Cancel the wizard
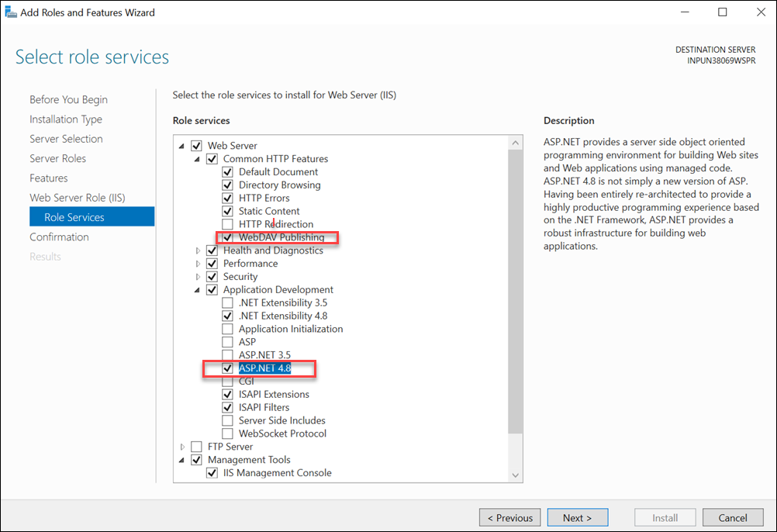Viewport: 777px width, 532px height. (x=732, y=517)
